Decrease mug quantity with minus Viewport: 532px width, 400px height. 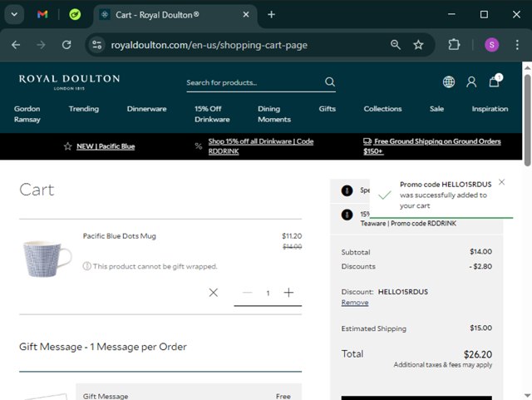coord(248,293)
